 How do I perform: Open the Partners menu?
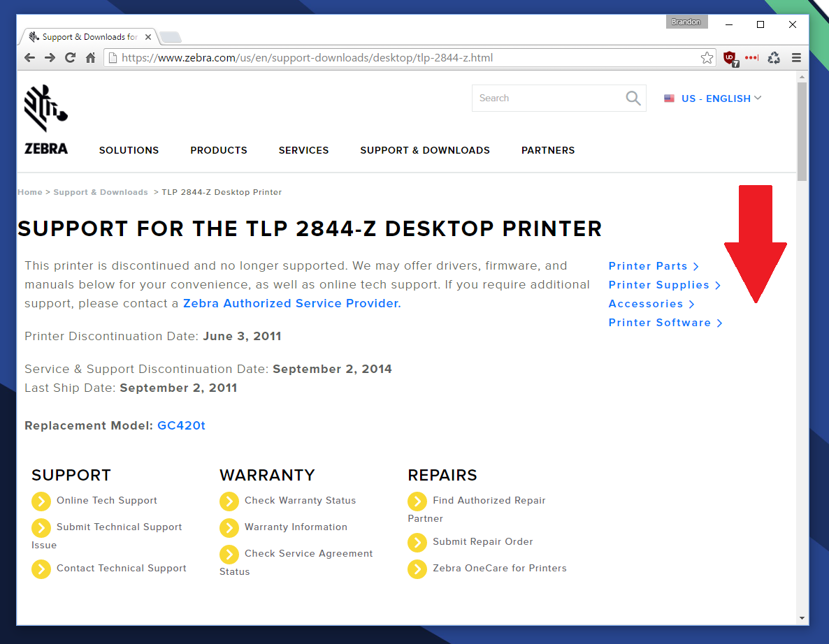click(x=548, y=151)
